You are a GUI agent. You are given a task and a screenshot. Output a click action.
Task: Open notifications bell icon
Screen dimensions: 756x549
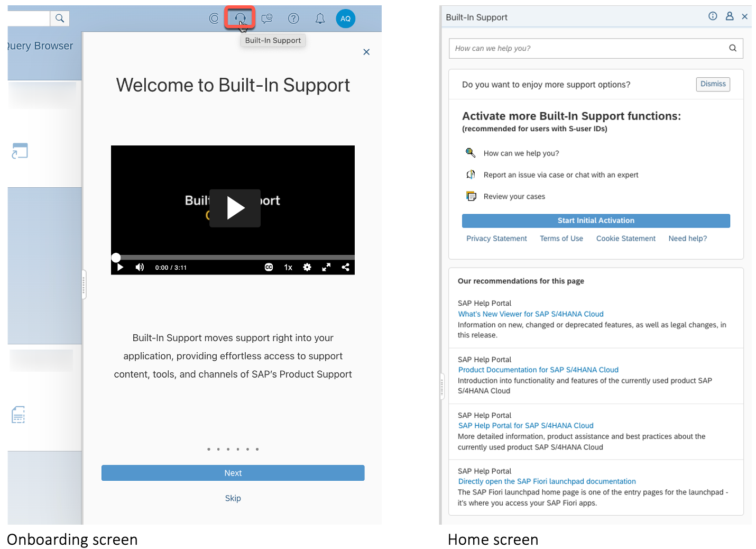[x=320, y=19]
